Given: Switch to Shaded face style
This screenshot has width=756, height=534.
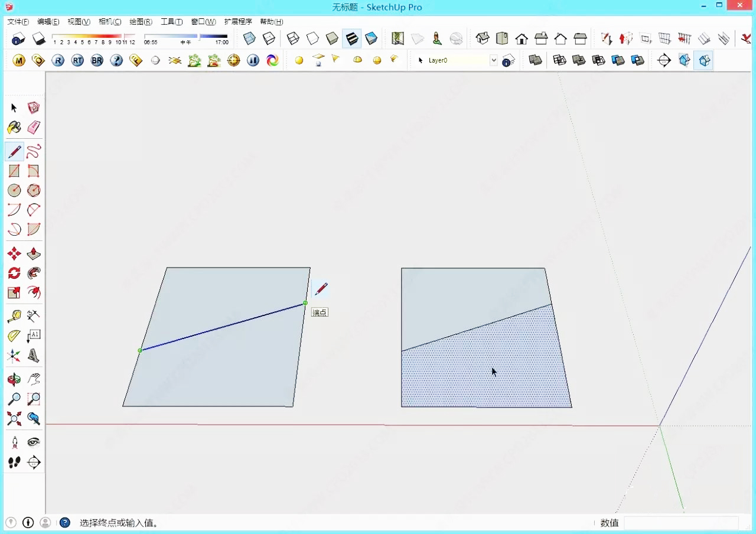Looking at the screenshot, I should point(333,39).
